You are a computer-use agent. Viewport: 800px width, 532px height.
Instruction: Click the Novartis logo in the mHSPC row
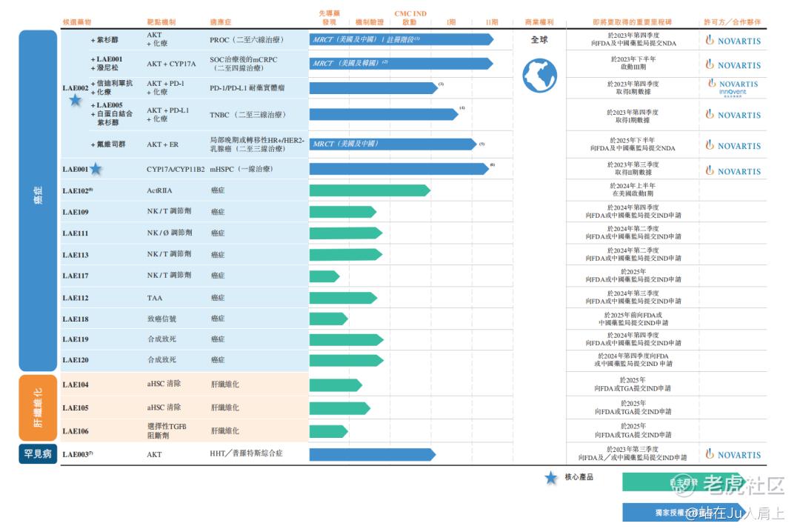[x=733, y=171]
